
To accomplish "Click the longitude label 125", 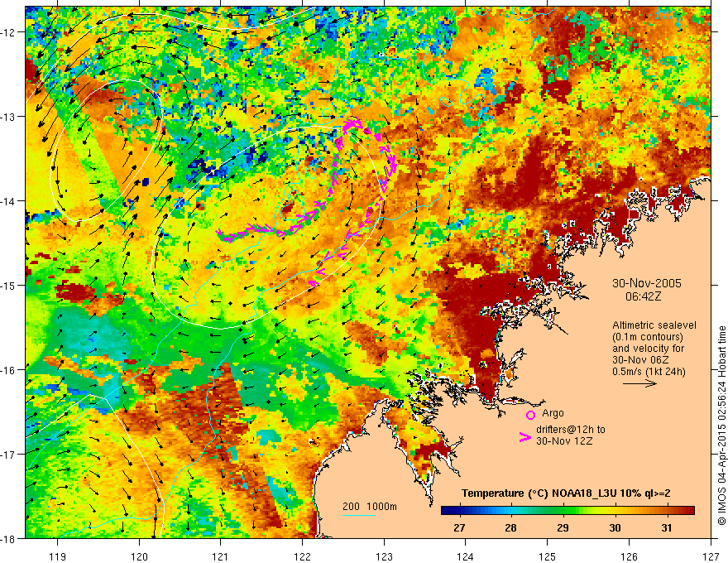I will coord(548,556).
